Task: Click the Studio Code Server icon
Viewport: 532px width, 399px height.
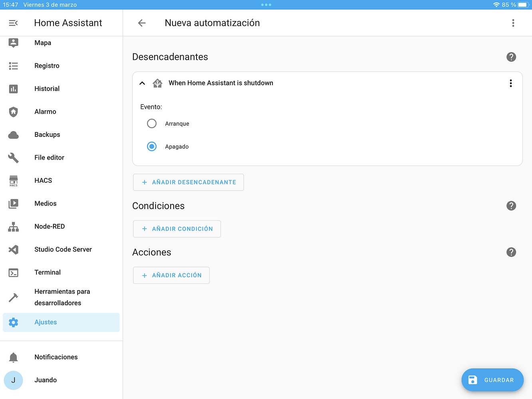Action: (x=13, y=249)
